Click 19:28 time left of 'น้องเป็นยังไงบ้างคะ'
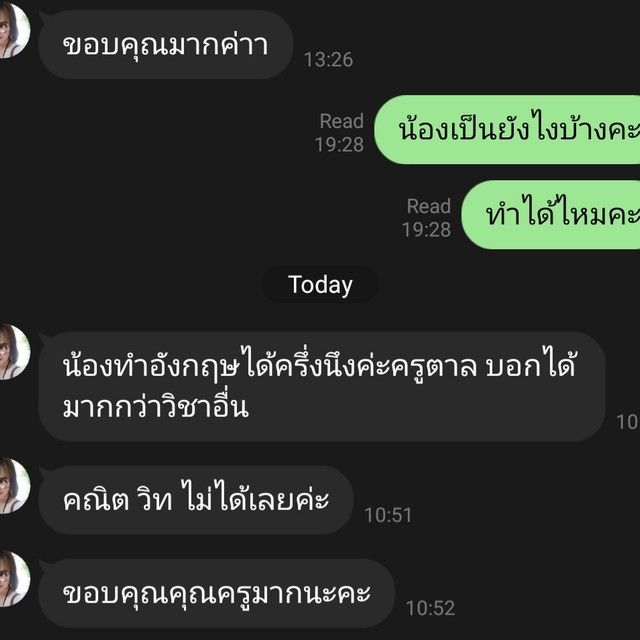 pos(339,144)
